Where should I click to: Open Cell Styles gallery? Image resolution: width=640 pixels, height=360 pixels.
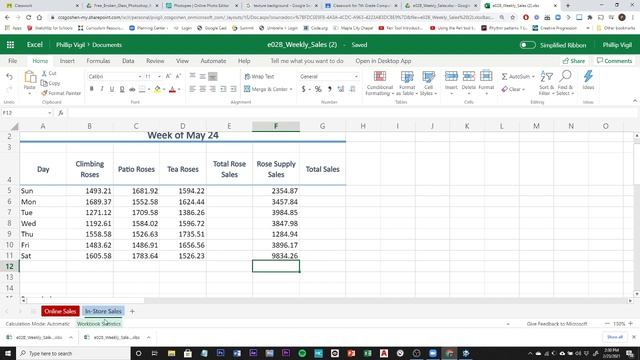[428, 83]
